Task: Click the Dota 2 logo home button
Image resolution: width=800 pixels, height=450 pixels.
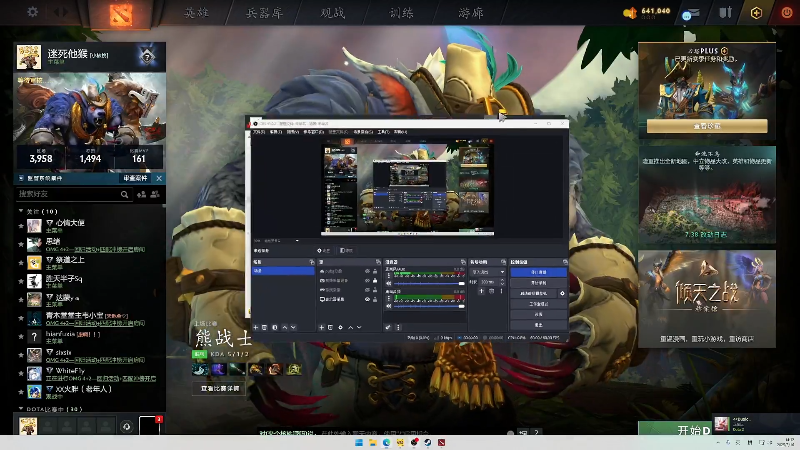Action: coord(121,14)
